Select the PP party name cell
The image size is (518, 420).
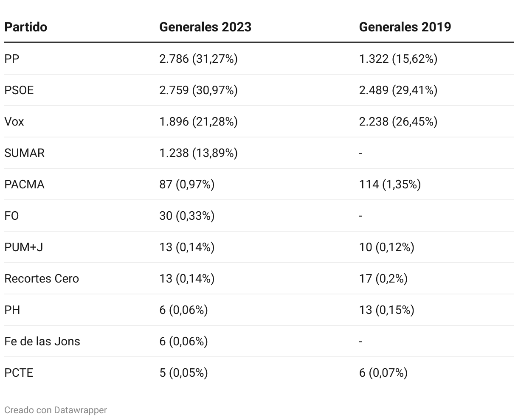point(12,59)
